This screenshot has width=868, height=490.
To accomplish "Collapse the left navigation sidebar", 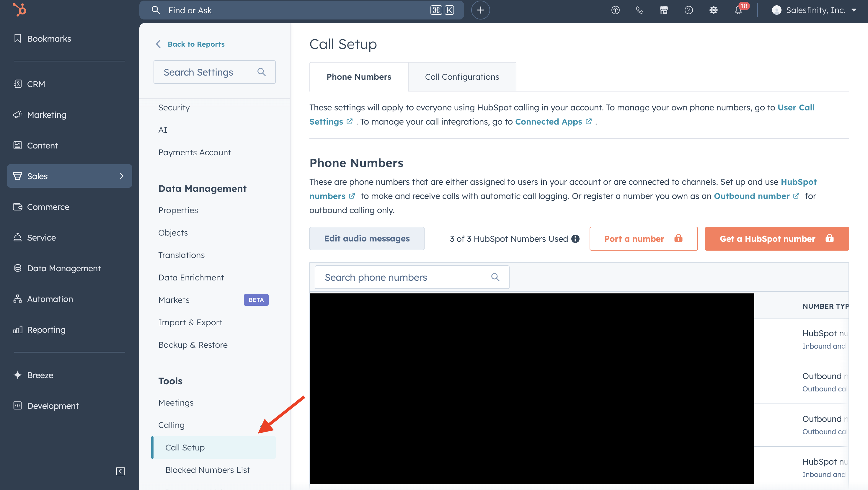I will tap(120, 471).
